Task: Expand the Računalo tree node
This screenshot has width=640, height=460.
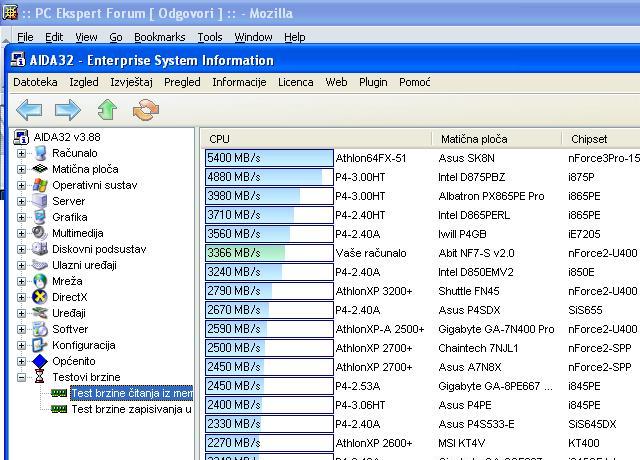Action: point(22,153)
